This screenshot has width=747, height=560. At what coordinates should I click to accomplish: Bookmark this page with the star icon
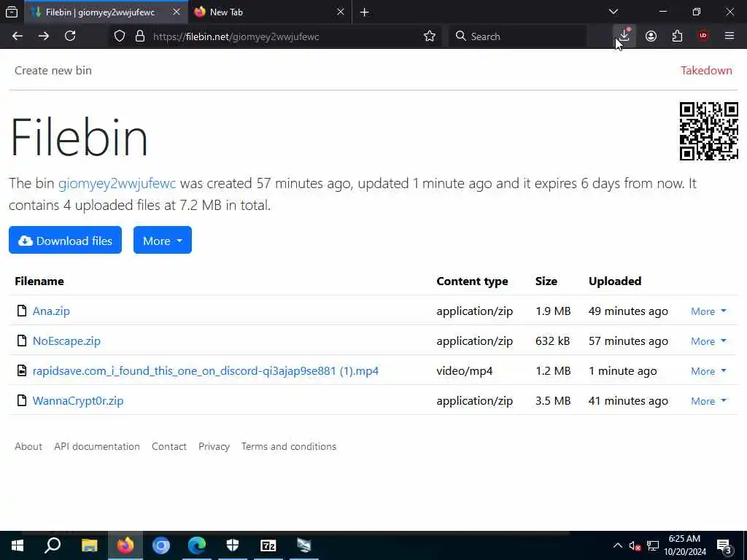[x=429, y=36]
